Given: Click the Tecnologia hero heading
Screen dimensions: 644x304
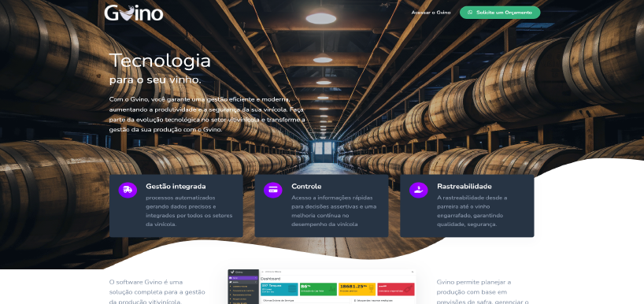Looking at the screenshot, I should 160,61.
